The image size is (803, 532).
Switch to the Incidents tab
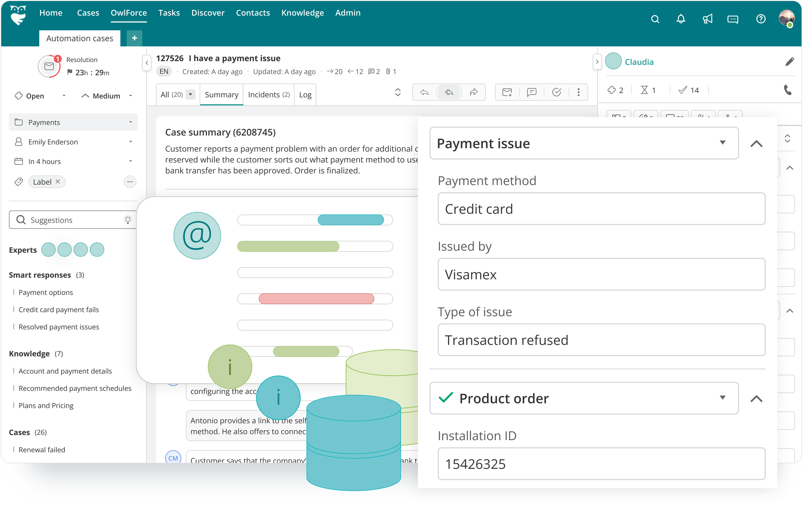click(x=269, y=95)
